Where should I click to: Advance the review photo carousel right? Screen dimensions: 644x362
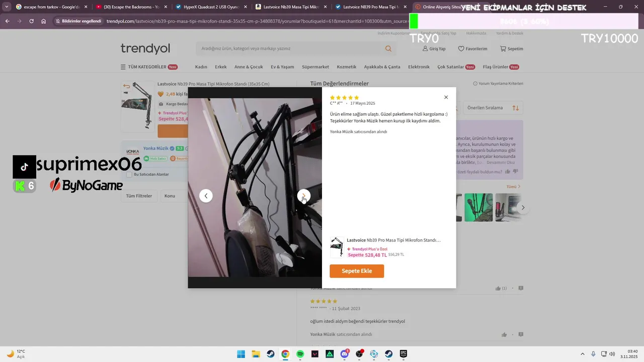[x=523, y=208]
